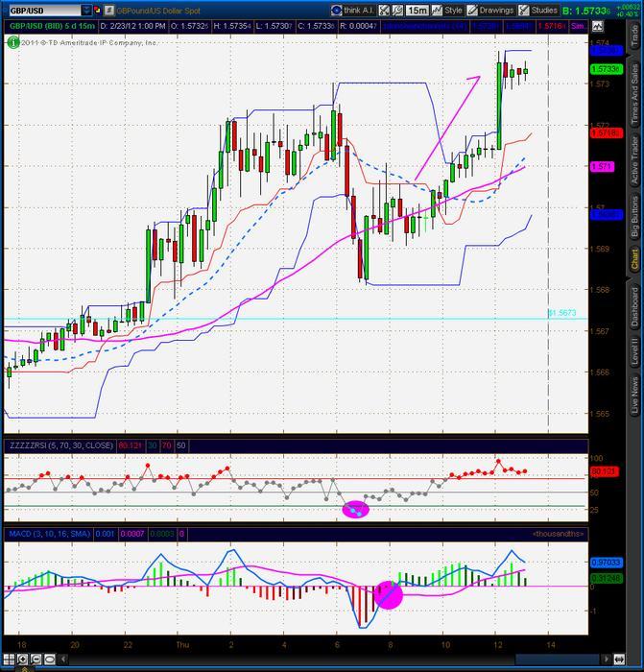Click the scroll right arrow on the time scrollbar
The height and width of the screenshot is (672, 644).
(x=606, y=660)
